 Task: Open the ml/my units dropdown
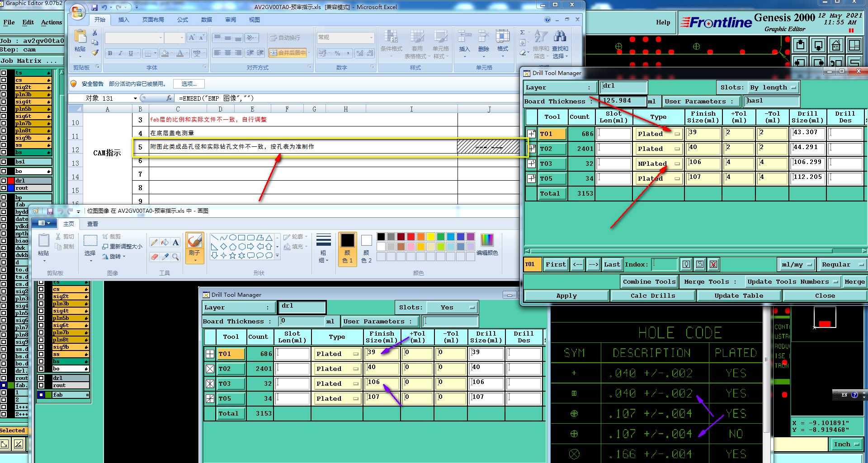click(797, 264)
